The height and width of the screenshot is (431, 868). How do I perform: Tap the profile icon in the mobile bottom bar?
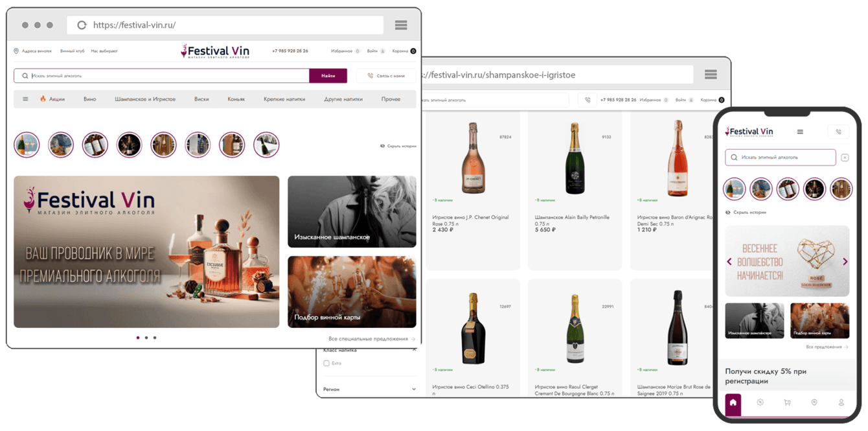[x=841, y=402]
